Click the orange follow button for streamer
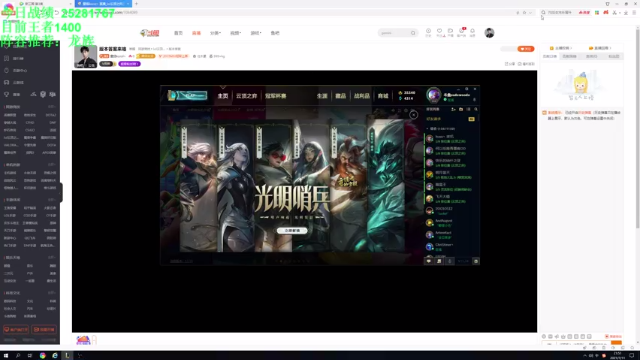Viewport: 640px width, 360px height. pyautogui.click(x=526, y=49)
